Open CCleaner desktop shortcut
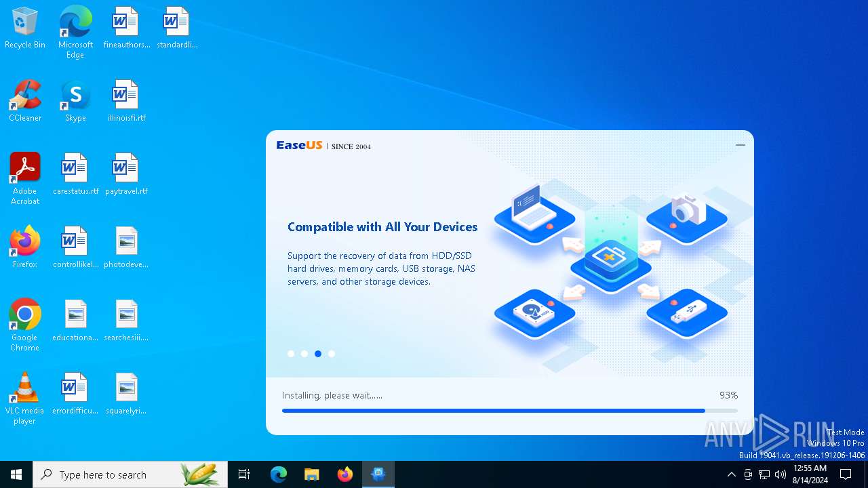Image resolution: width=868 pixels, height=488 pixels. 25,102
